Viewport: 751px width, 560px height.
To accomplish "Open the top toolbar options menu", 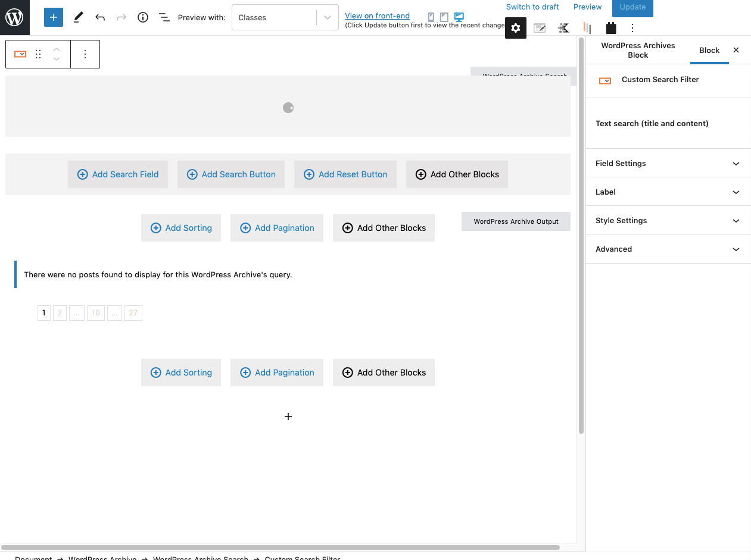I will [632, 28].
